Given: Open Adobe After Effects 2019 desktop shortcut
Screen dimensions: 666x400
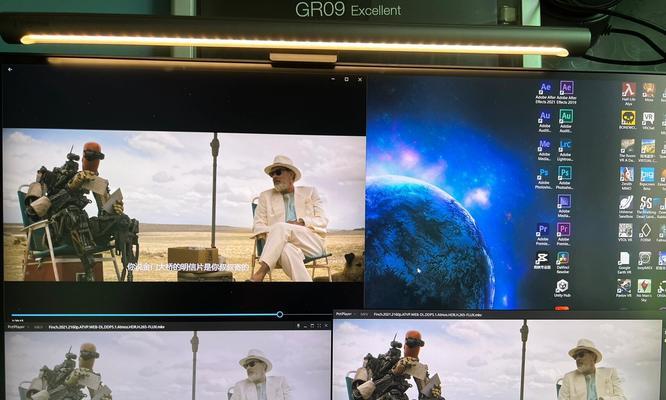Looking at the screenshot, I should click(x=566, y=93).
